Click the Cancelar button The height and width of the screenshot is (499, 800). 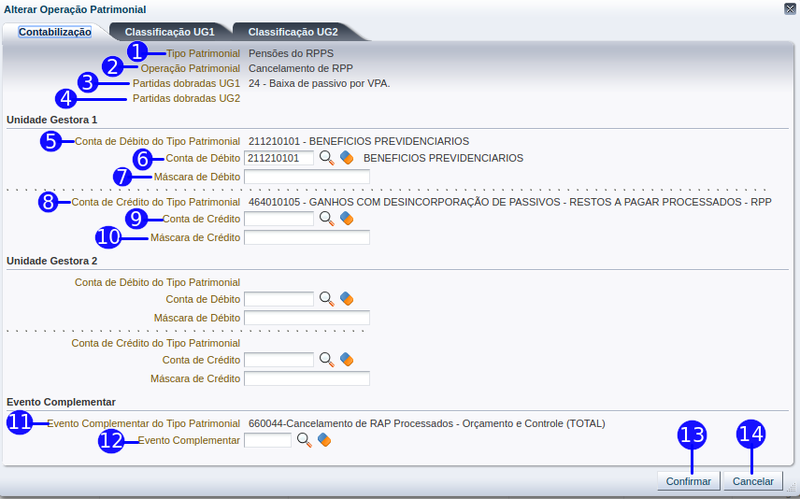tap(753, 481)
